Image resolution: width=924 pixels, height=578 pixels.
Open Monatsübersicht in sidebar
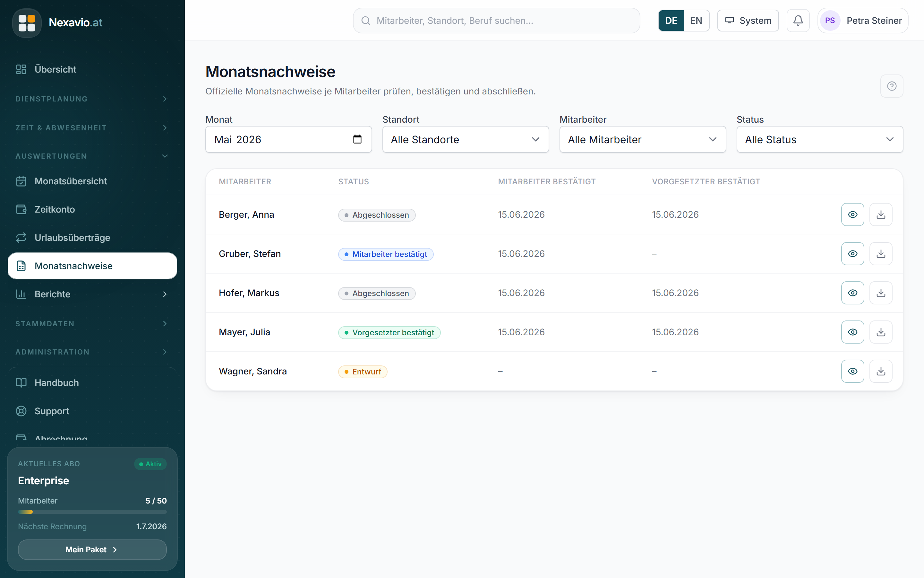click(92, 181)
